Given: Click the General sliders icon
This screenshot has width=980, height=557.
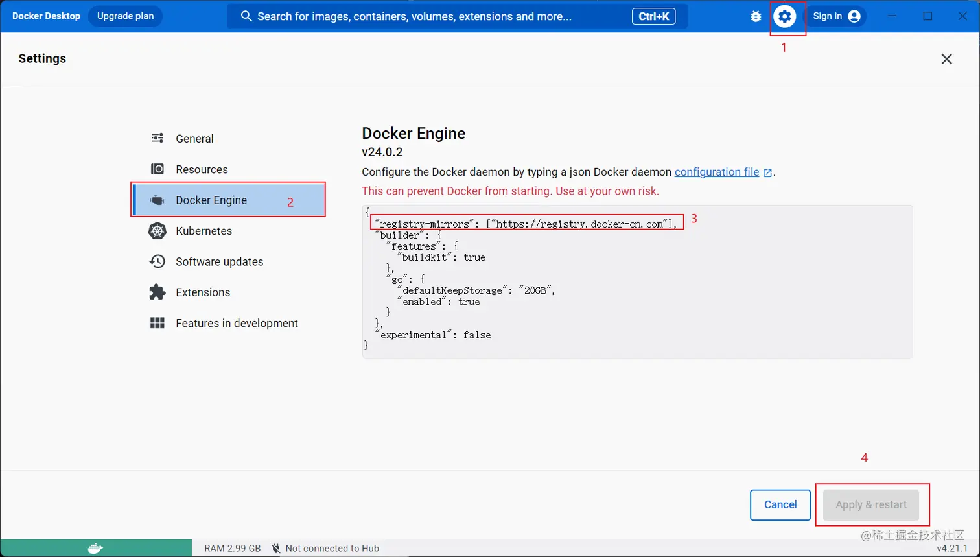Looking at the screenshot, I should (157, 138).
